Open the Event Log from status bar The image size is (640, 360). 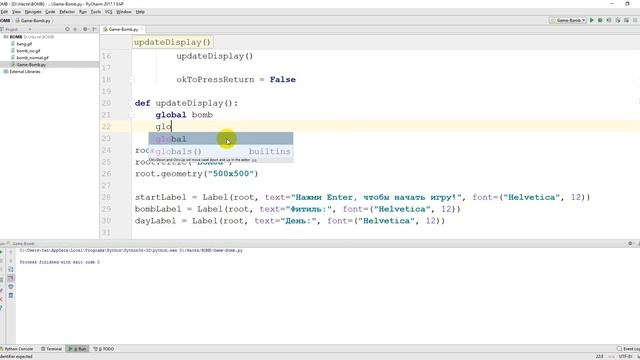point(629,349)
